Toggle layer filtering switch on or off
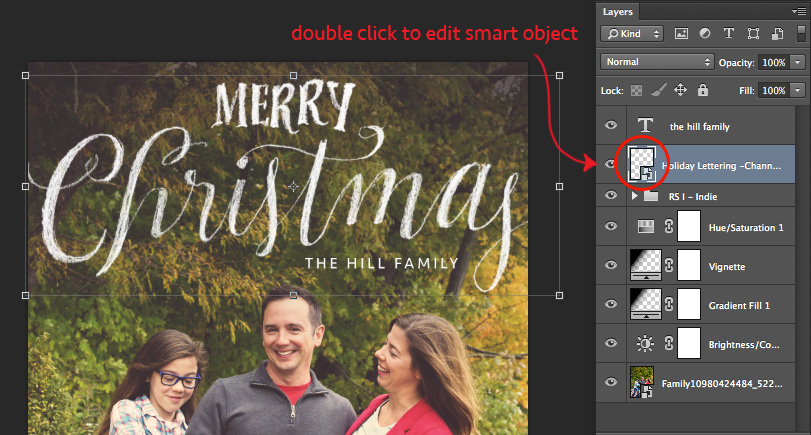 pyautogui.click(x=801, y=33)
